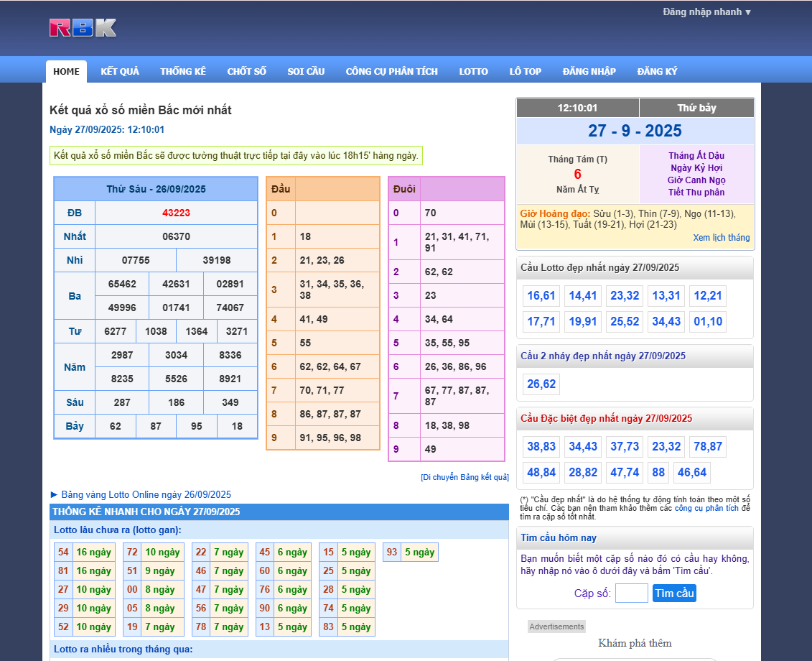Select the HOME tab

[x=66, y=71]
